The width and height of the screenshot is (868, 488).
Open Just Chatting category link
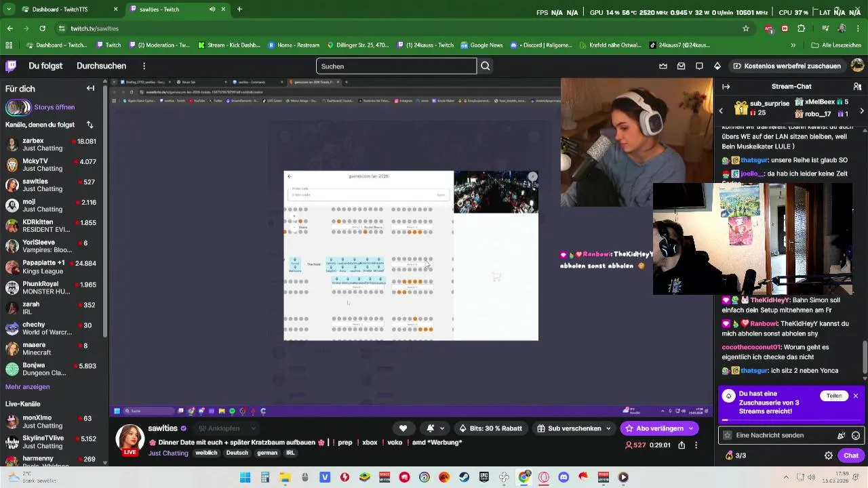coord(168,453)
